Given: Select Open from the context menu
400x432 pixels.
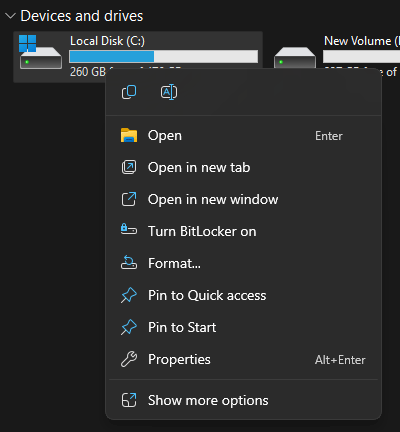Looking at the screenshot, I should [243, 136].
